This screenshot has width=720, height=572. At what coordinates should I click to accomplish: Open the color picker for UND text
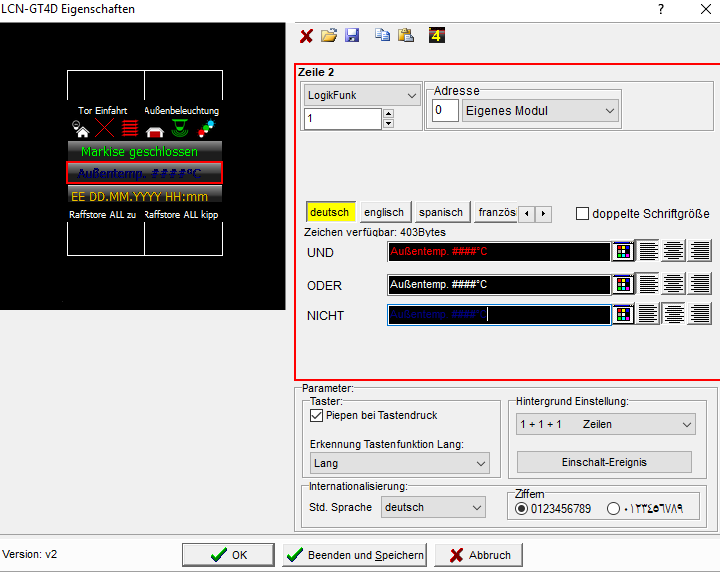tap(623, 252)
